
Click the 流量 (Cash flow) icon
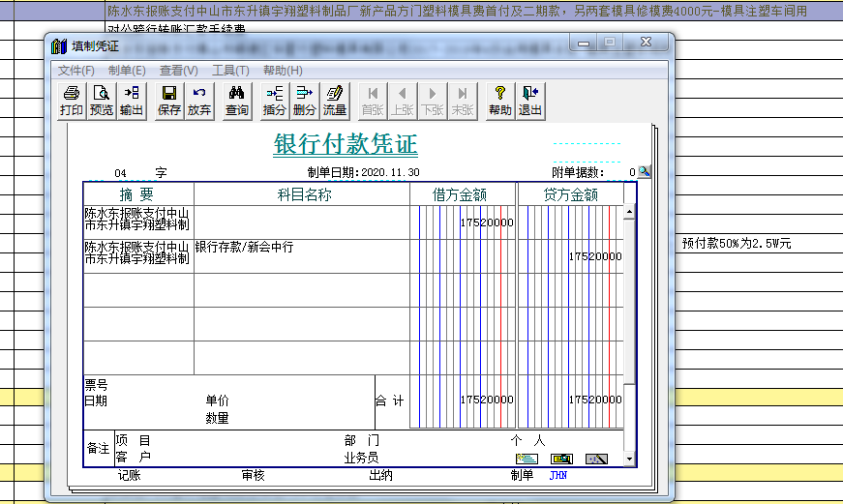pyautogui.click(x=335, y=101)
